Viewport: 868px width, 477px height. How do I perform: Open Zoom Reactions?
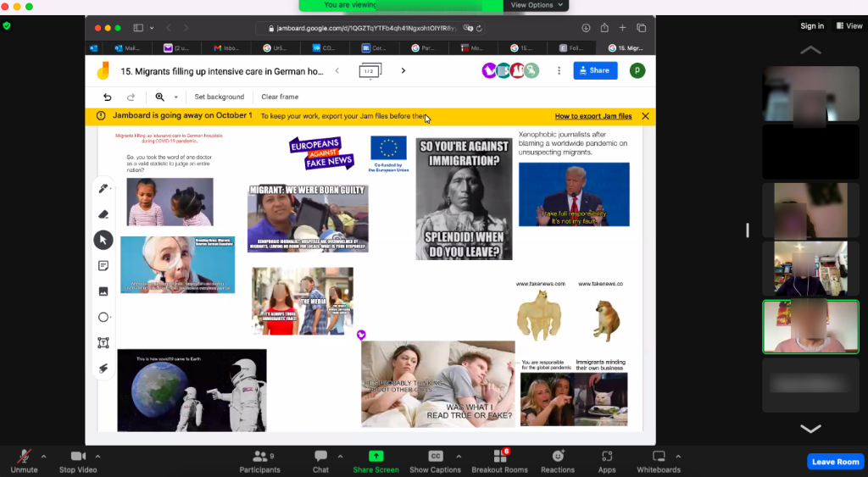pos(558,460)
